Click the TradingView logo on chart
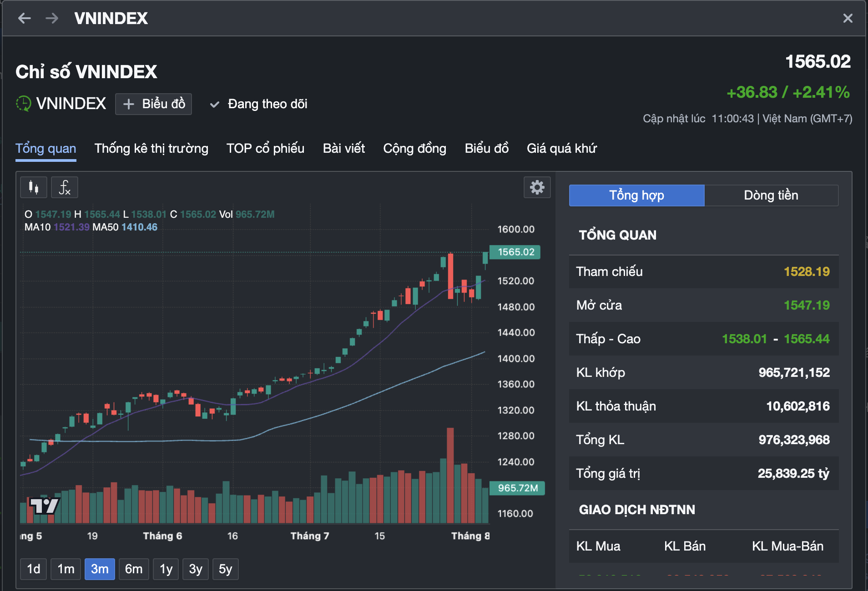Viewport: 868px width, 591px height. pyautogui.click(x=44, y=505)
